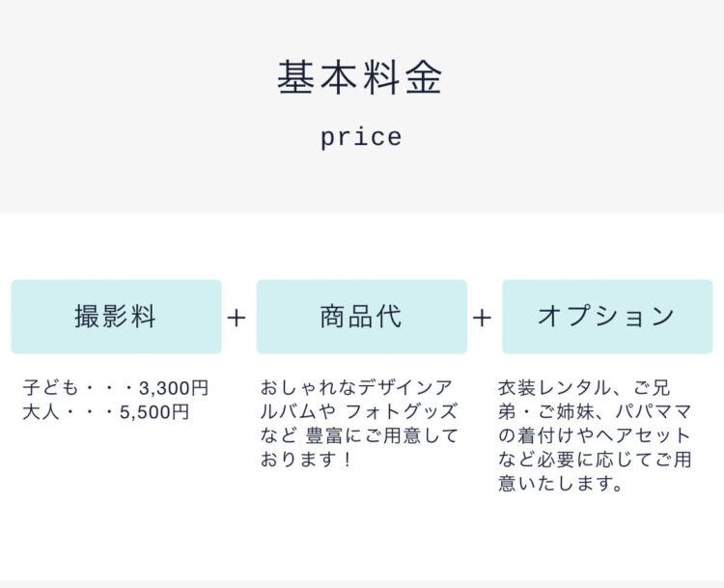Click the オプション box

point(607,317)
